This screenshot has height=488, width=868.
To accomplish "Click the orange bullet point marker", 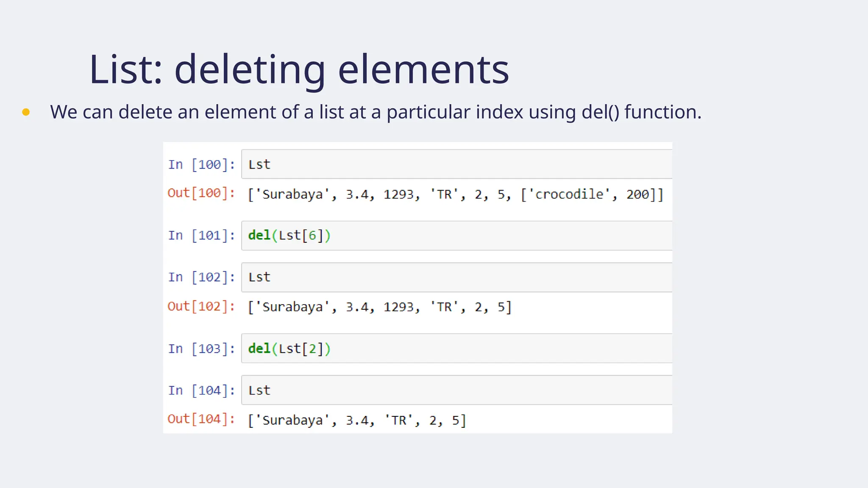I will pos(26,112).
